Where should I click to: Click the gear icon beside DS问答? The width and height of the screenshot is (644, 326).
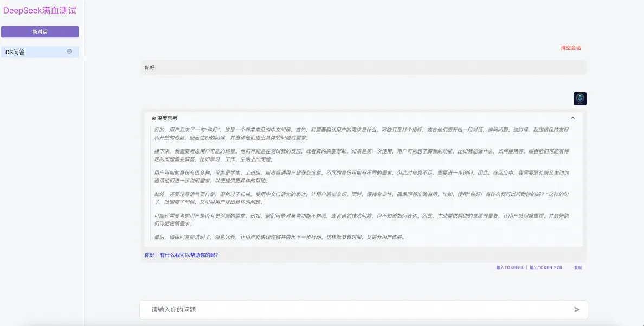[x=69, y=52]
